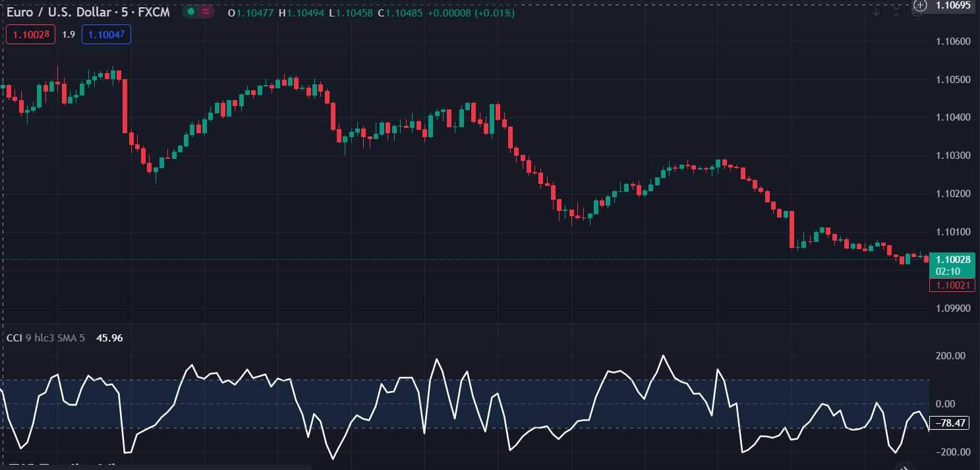Viewport: 980px width, 470px height.
Task: Click the green current price label 1.10028
Action: [951, 260]
